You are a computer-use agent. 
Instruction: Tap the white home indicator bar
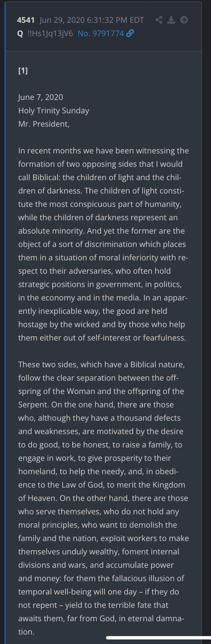158,638
